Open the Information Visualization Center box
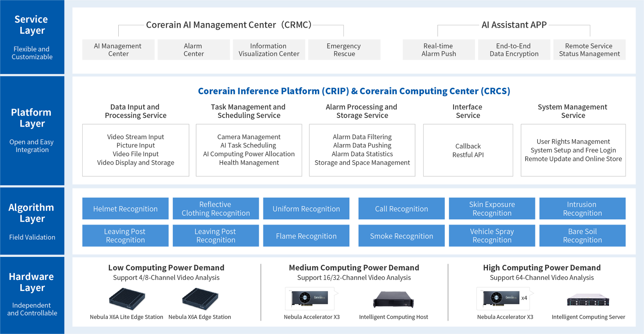 (269, 50)
